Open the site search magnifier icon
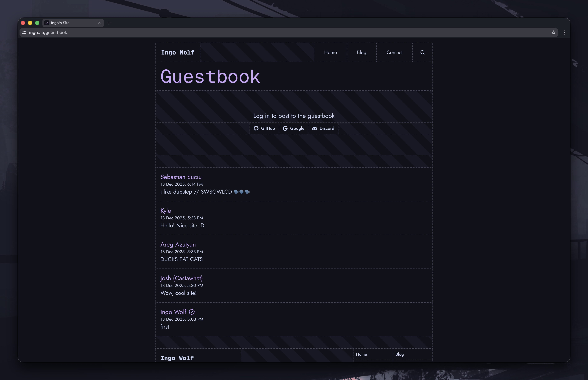Viewport: 588px width, 380px height. point(422,52)
